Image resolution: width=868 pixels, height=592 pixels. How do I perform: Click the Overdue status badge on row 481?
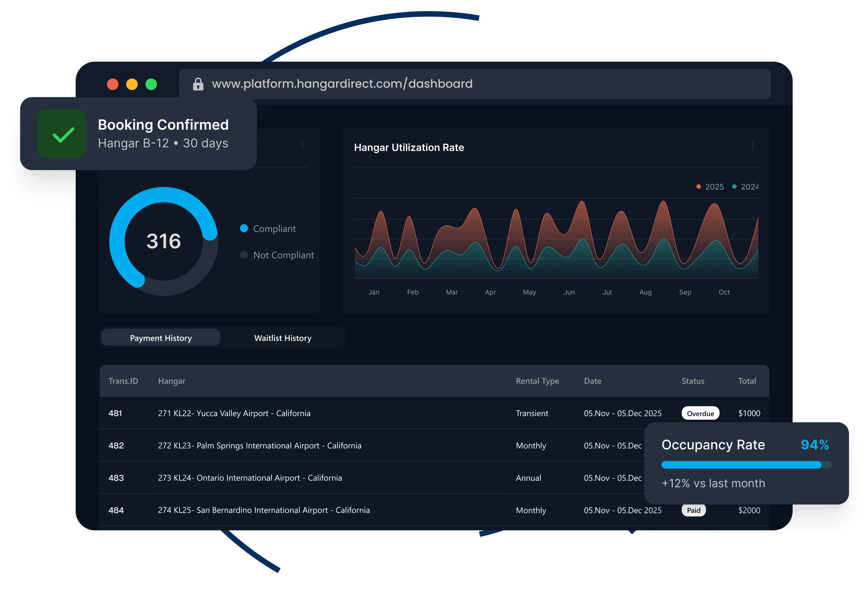click(x=700, y=413)
